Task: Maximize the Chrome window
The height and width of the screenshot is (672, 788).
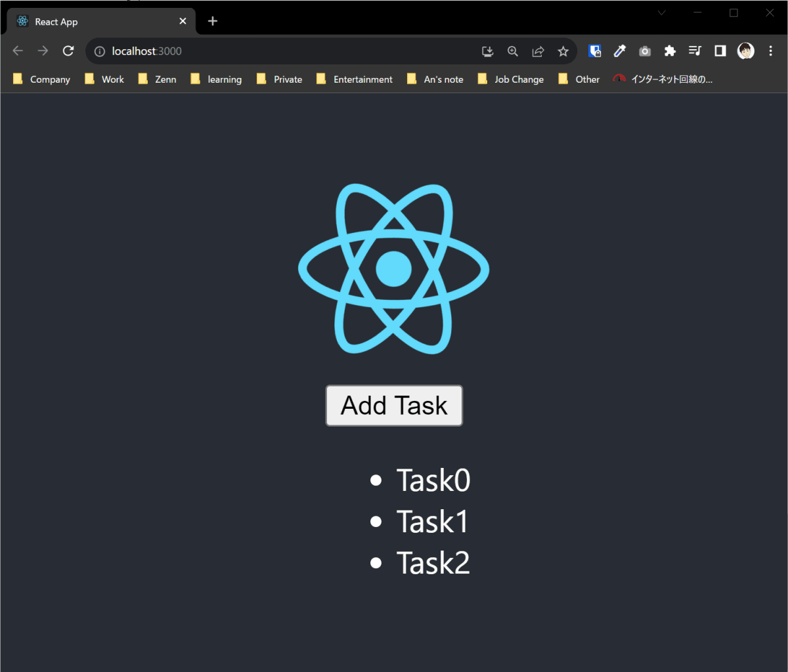Action: pyautogui.click(x=734, y=12)
